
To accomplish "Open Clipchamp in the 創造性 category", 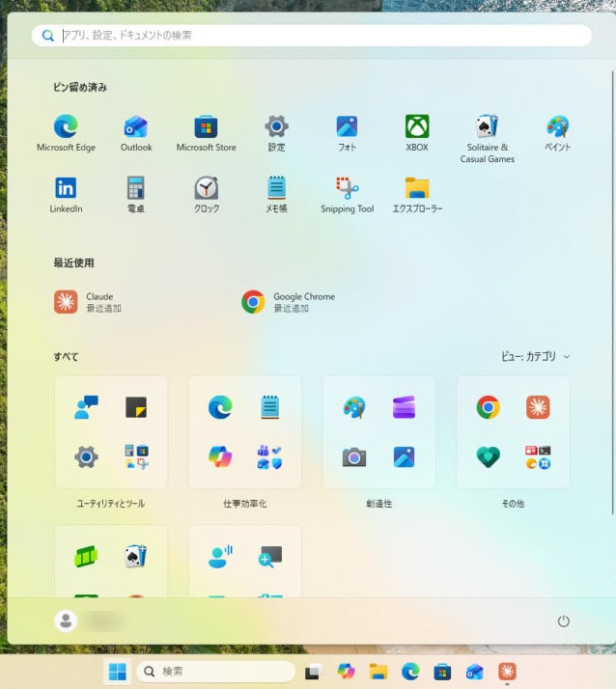I will (405, 407).
